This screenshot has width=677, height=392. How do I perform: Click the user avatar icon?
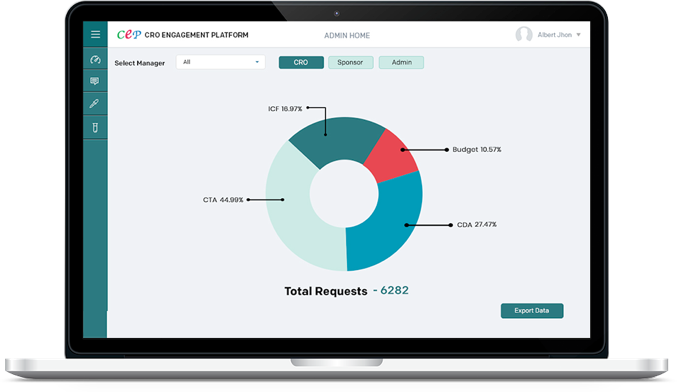(x=524, y=35)
